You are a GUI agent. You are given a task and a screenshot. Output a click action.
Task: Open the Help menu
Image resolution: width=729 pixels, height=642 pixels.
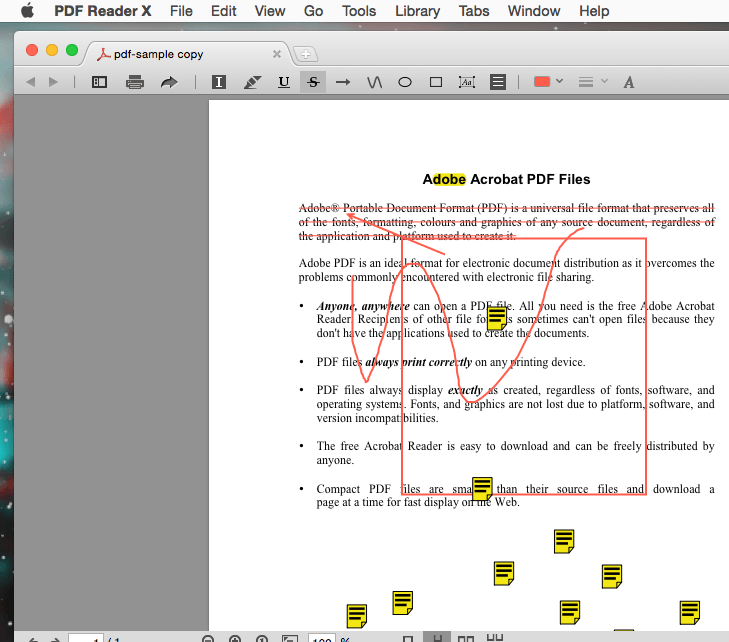click(594, 11)
